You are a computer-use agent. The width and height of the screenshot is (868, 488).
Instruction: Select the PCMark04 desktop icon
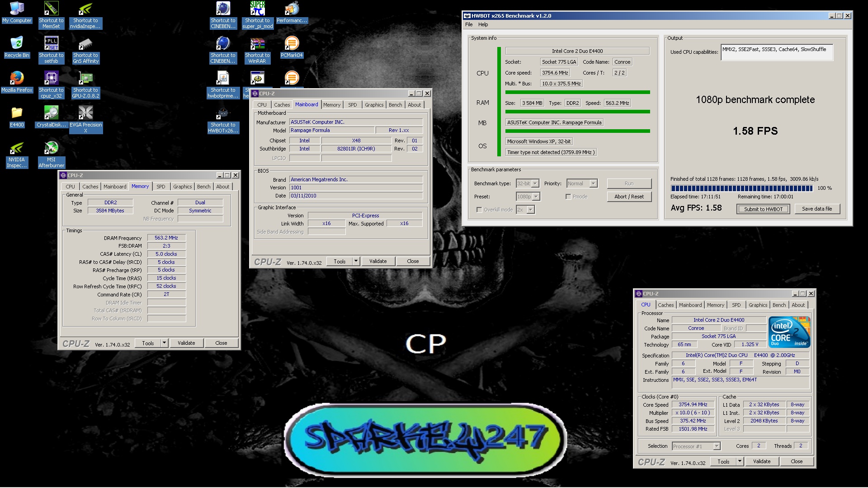point(292,47)
